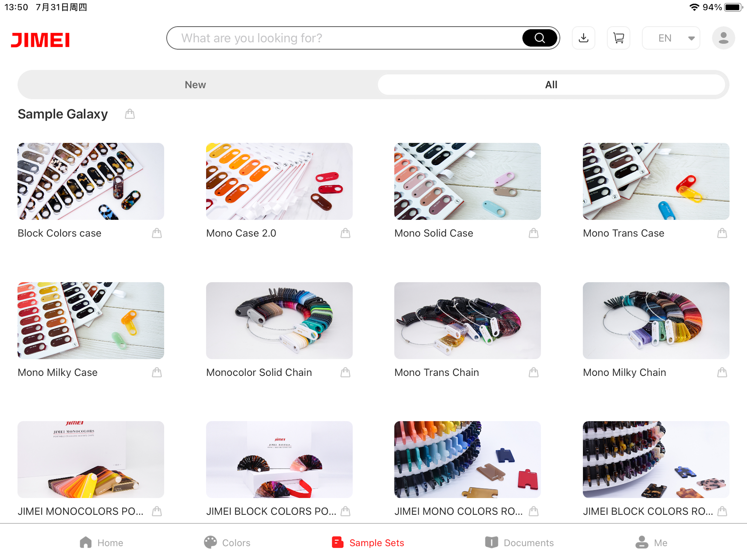Screen dimensions: 747x560
Task: Add Block Colors case to bag
Action: click(x=157, y=233)
